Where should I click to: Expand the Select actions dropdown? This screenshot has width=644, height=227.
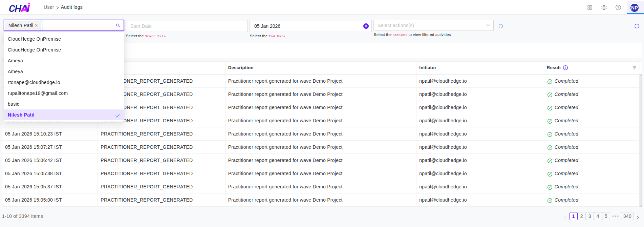pyautogui.click(x=433, y=25)
